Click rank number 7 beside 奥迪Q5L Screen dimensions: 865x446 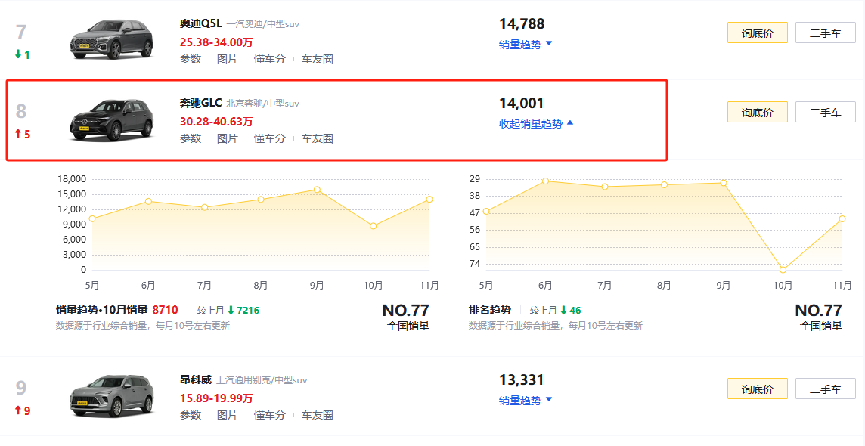[21, 32]
